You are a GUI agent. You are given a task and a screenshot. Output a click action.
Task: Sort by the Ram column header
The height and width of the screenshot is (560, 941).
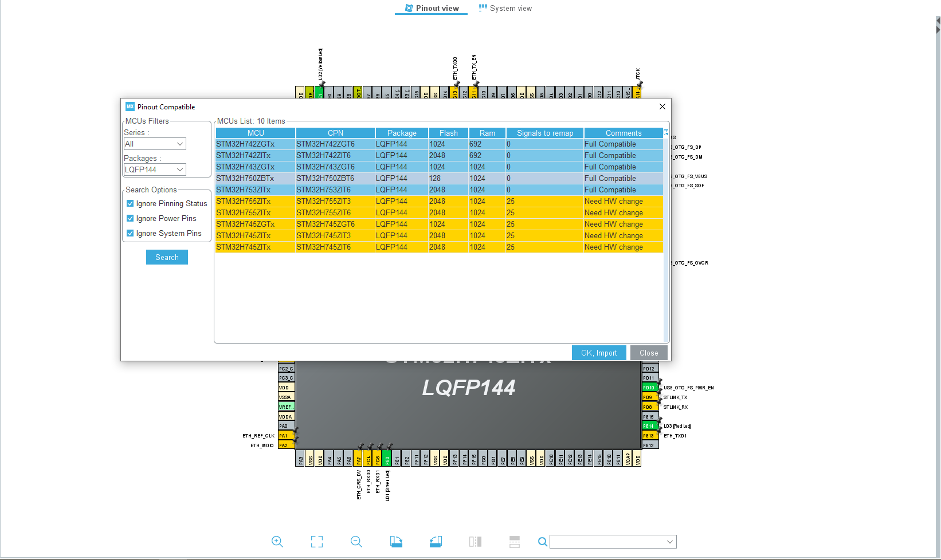click(x=487, y=133)
